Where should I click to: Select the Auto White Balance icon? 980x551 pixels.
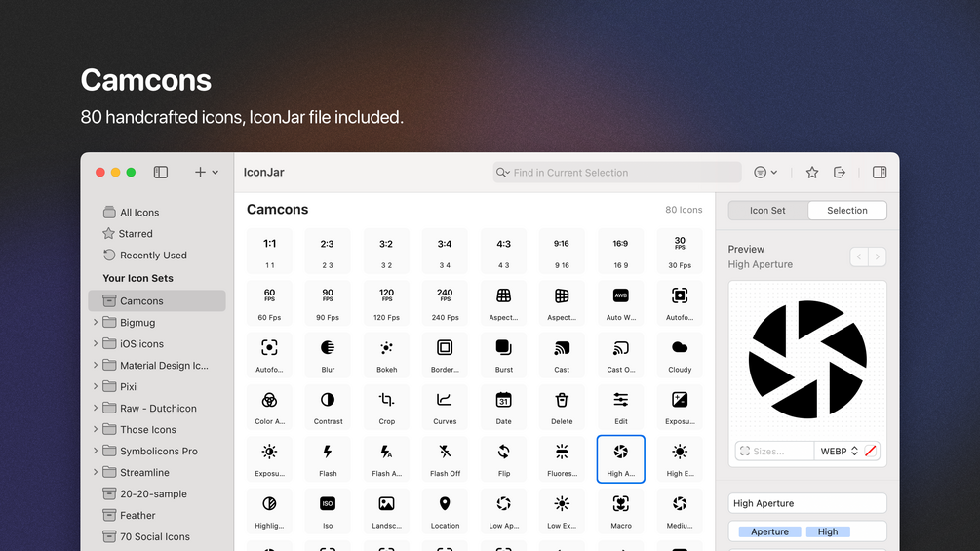(620, 303)
